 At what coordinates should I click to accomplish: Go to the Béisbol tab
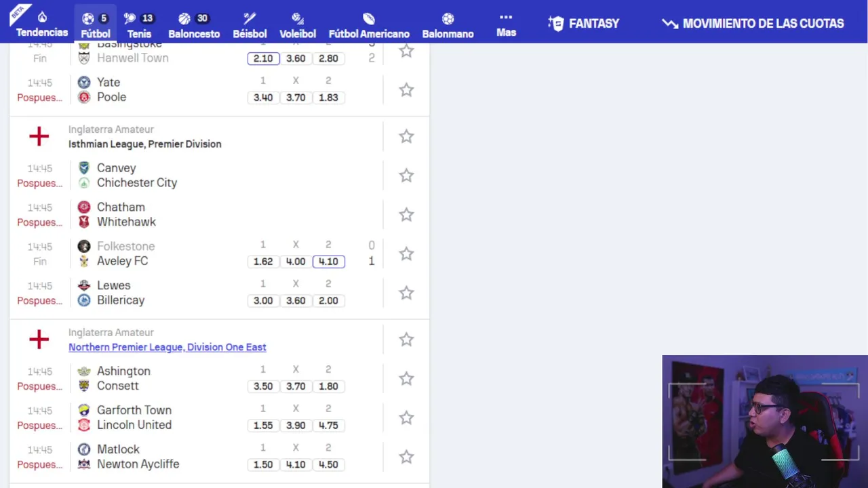tap(250, 25)
